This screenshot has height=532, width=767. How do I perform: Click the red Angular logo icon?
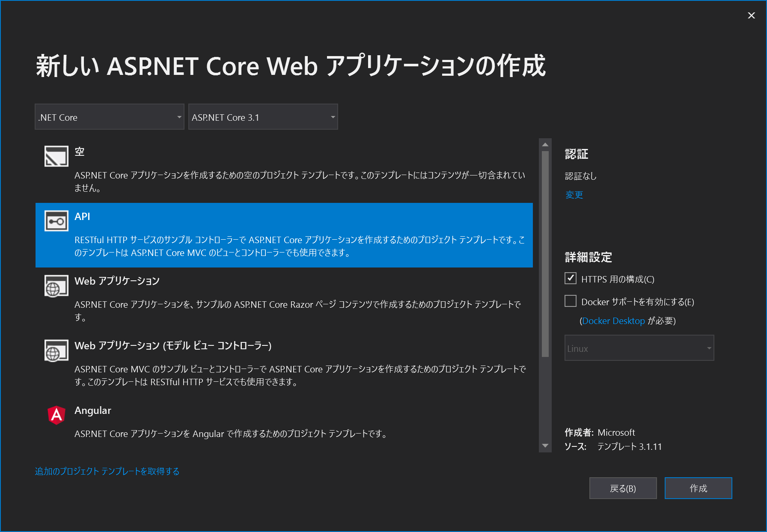point(56,415)
